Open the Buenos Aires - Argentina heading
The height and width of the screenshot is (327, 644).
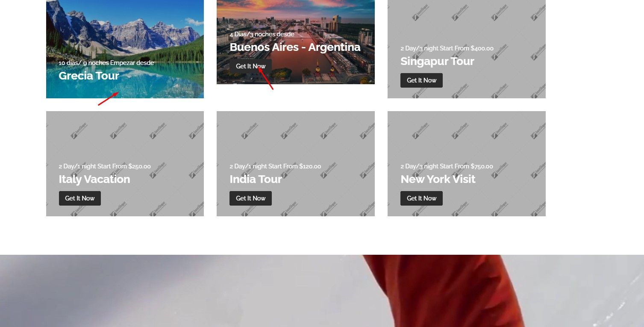click(295, 47)
